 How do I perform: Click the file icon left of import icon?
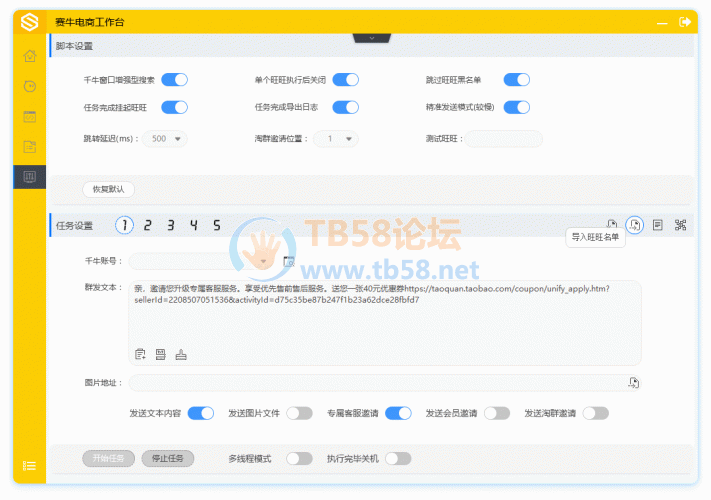(612, 223)
